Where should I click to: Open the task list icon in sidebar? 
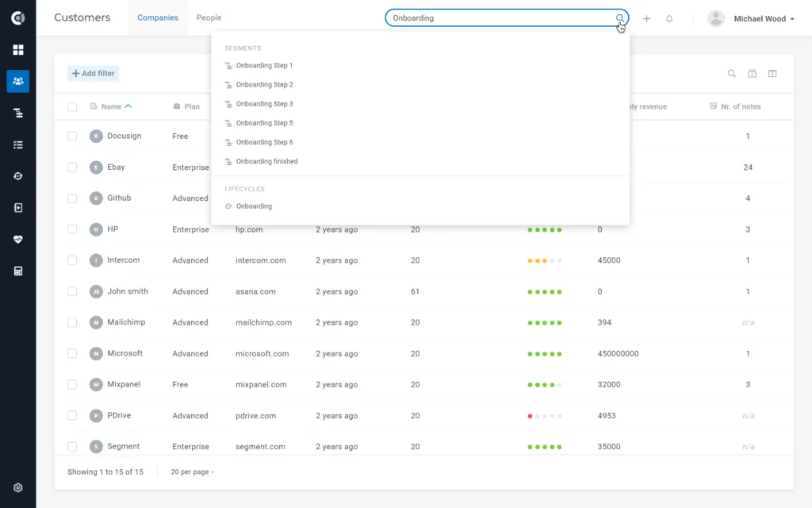point(18,144)
